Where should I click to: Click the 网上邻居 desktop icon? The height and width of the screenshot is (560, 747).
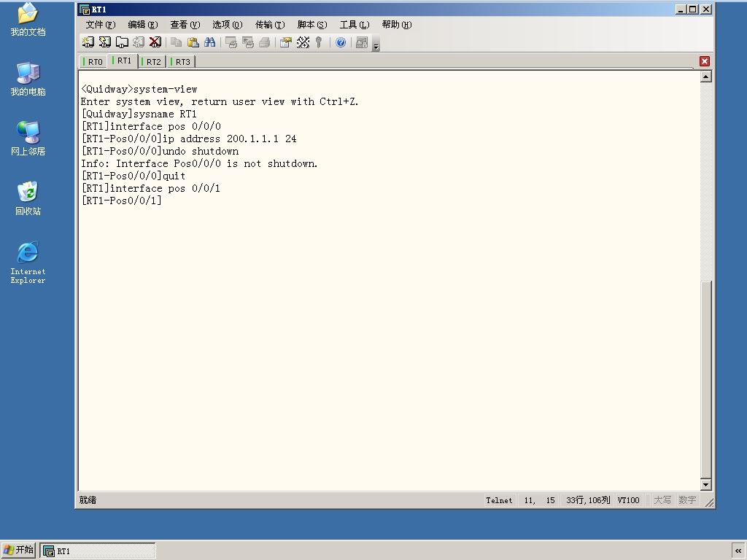coord(28,139)
